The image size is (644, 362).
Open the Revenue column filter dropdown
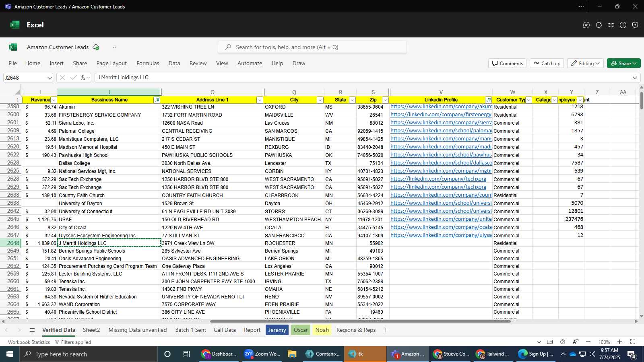tap(54, 100)
